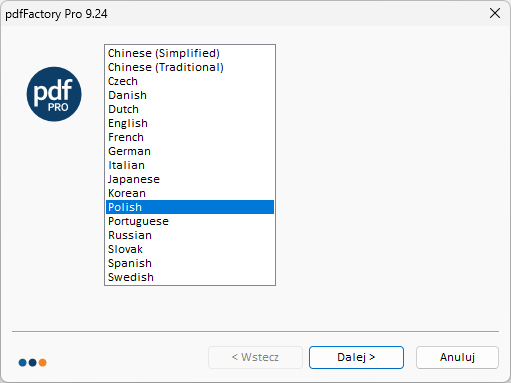
Task: Choose English as the language
Action: click(x=190, y=123)
